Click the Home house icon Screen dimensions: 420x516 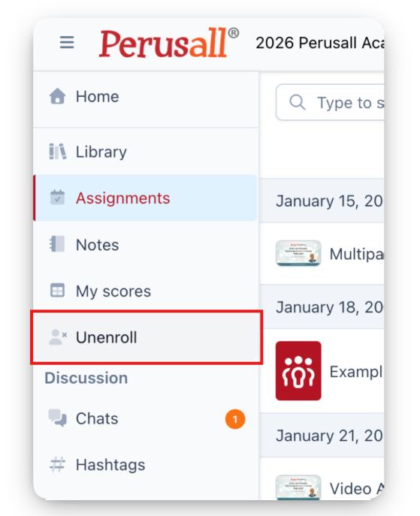pos(58,96)
